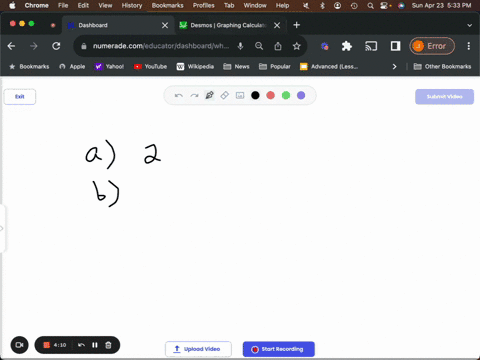480x360 pixels.
Task: Click the numerade.com address bar
Action: pyautogui.click(x=161, y=46)
